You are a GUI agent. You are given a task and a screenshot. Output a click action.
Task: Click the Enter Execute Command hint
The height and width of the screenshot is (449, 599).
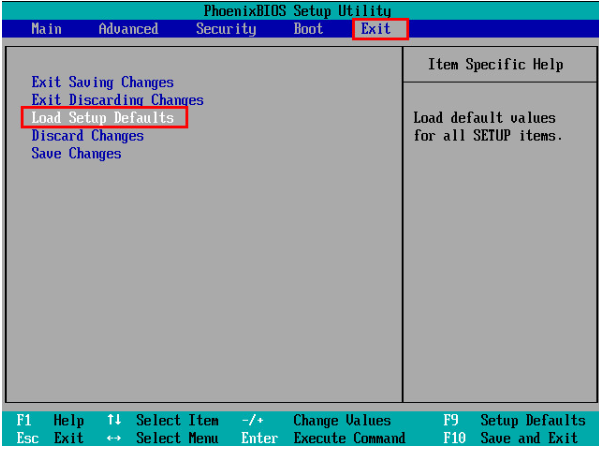(x=323, y=438)
